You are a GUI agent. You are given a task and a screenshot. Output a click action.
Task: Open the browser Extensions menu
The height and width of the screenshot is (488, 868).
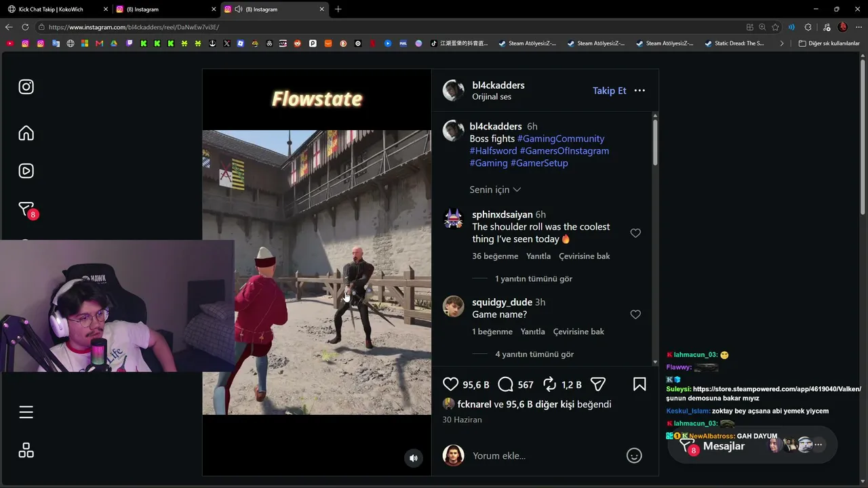[808, 27]
